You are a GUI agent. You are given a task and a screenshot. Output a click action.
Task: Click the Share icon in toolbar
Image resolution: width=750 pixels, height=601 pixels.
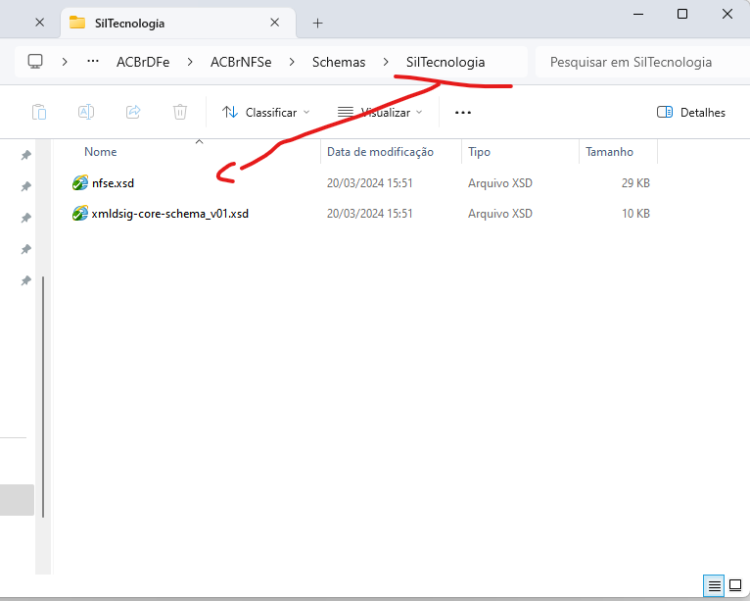tap(133, 112)
